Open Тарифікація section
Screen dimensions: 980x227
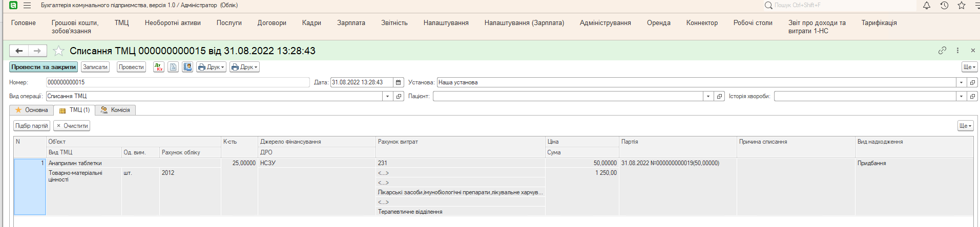tap(879, 23)
